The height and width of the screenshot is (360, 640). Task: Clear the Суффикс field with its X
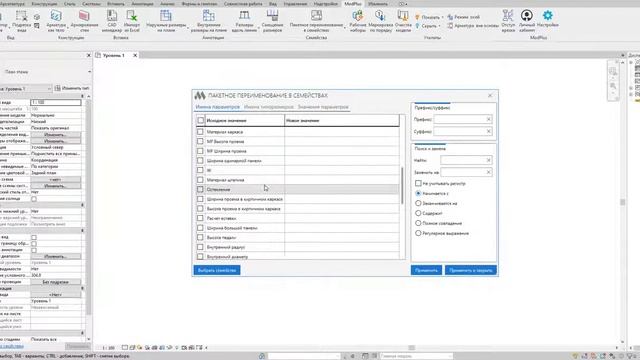[489, 131]
